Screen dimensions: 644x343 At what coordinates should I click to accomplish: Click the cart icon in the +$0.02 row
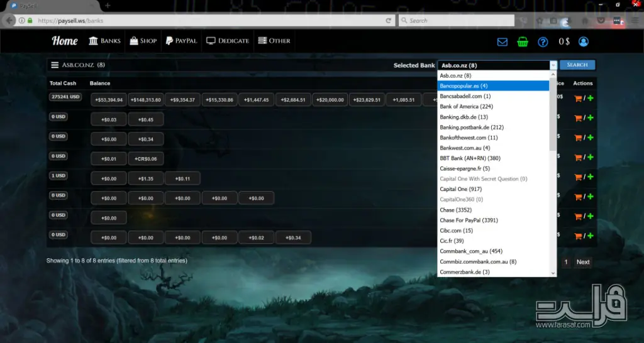(578, 236)
